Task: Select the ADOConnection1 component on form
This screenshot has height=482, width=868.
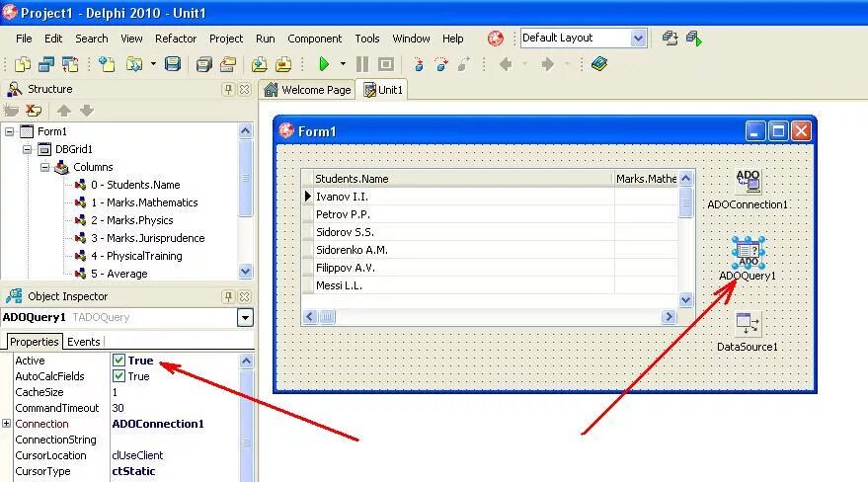Action: click(748, 182)
